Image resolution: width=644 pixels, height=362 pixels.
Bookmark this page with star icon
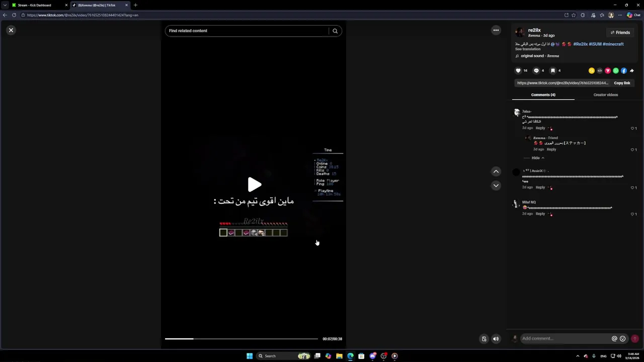click(x=574, y=15)
